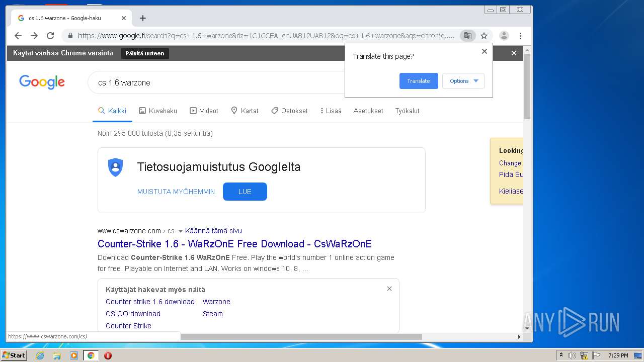Open Action Center flag icon

pos(596,355)
